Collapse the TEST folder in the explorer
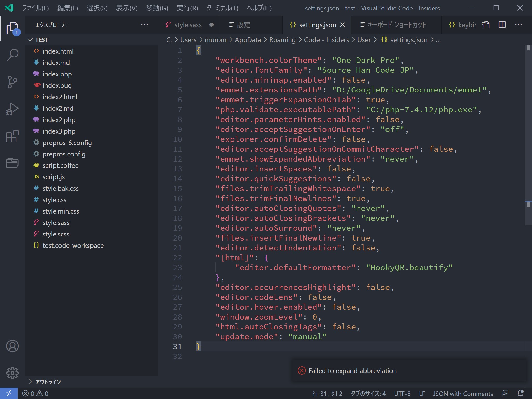 (x=30, y=39)
